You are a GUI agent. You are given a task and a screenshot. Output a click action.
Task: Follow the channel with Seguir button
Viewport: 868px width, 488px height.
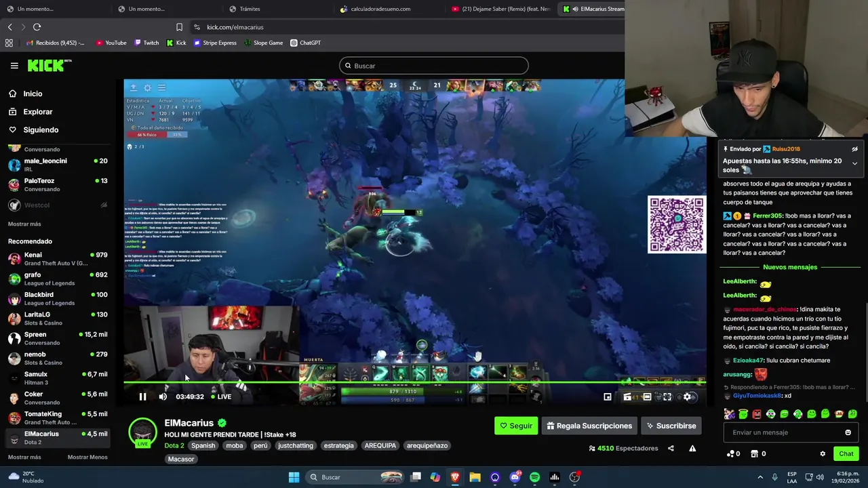pyautogui.click(x=516, y=426)
